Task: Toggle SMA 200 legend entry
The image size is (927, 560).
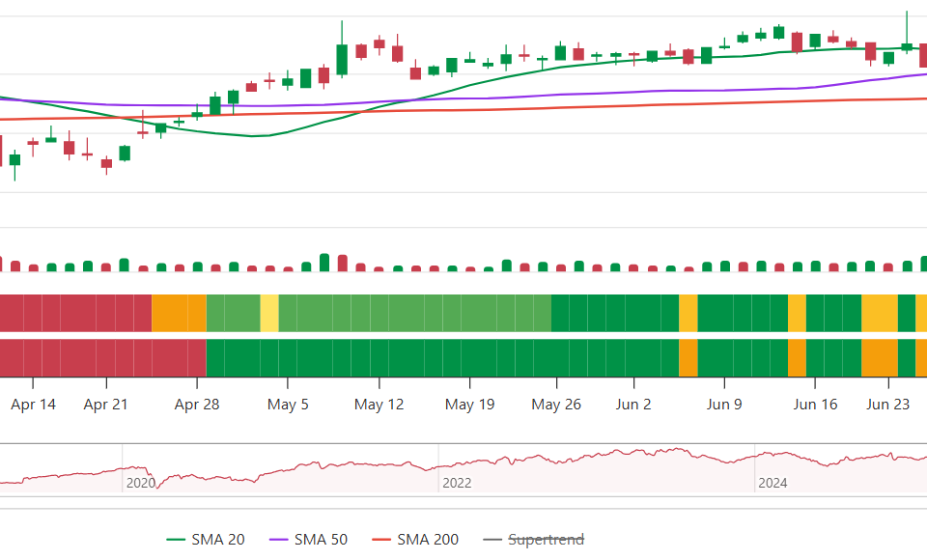Action: pos(415,540)
